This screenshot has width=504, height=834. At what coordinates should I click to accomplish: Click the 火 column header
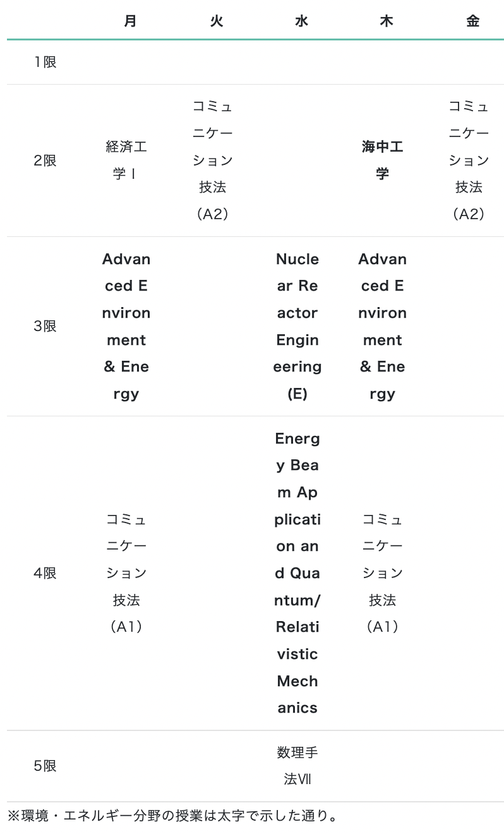click(216, 21)
